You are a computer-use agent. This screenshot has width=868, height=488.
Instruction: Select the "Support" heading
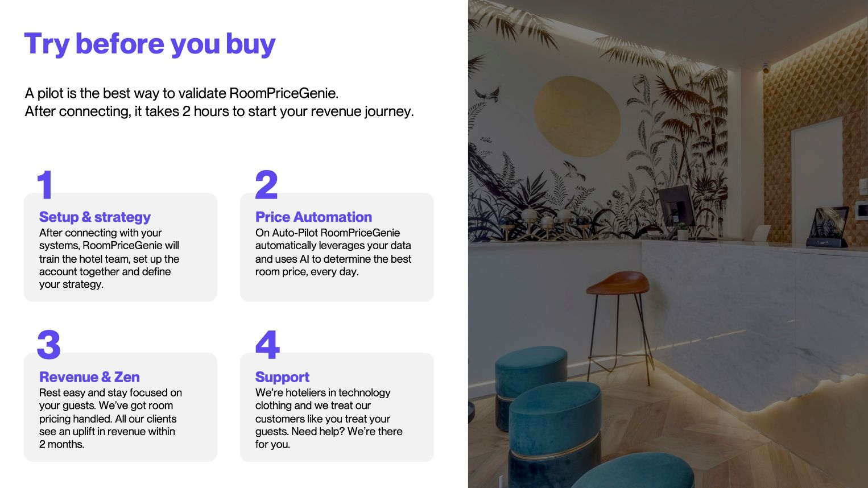(282, 377)
